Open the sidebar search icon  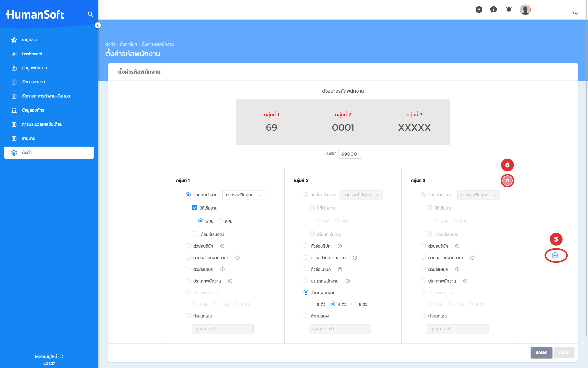click(90, 14)
